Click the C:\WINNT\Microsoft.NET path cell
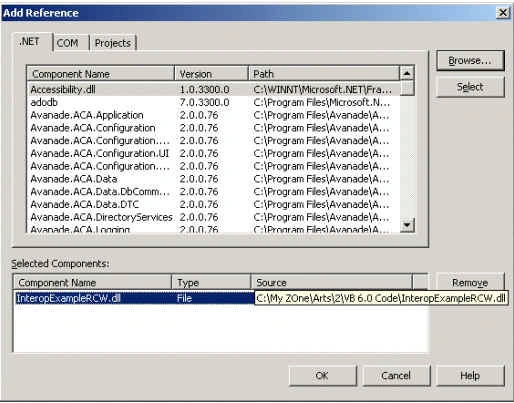 (x=323, y=89)
